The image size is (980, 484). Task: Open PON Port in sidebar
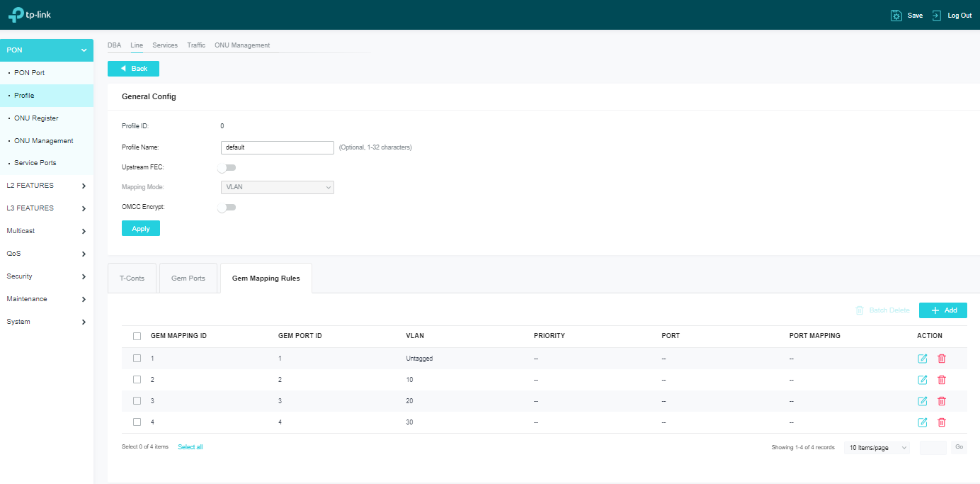[47, 73]
